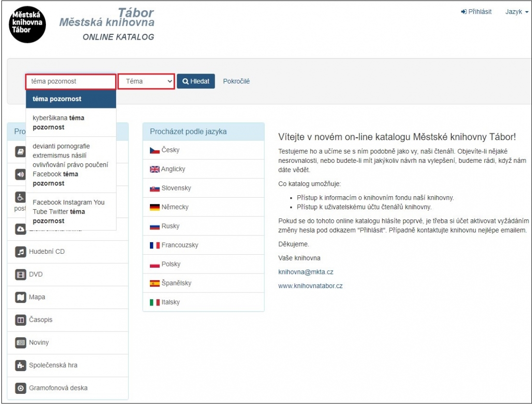Click the Městská knihovna Tábor logo
Image resolution: width=532 pixels, height=405 pixels.
click(28, 24)
